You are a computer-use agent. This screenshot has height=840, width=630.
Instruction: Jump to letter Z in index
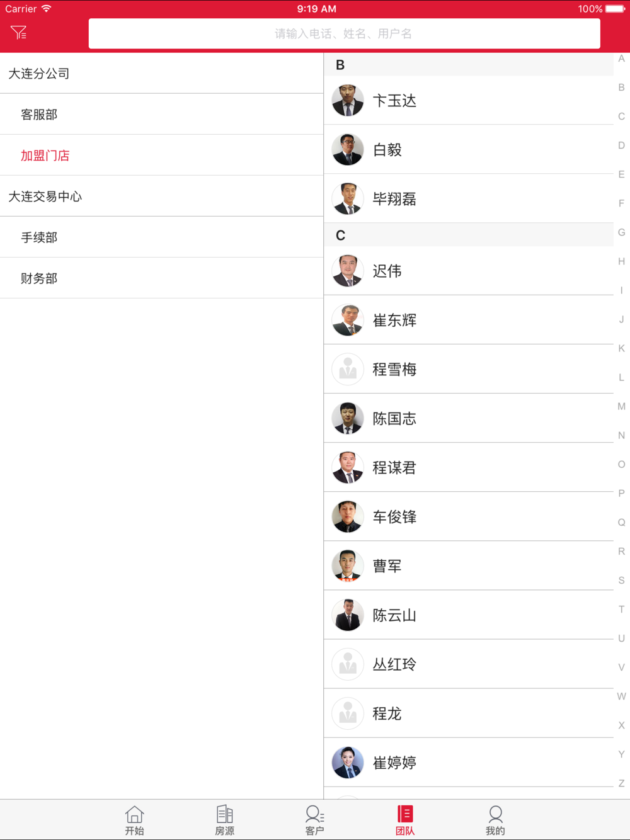(x=621, y=783)
